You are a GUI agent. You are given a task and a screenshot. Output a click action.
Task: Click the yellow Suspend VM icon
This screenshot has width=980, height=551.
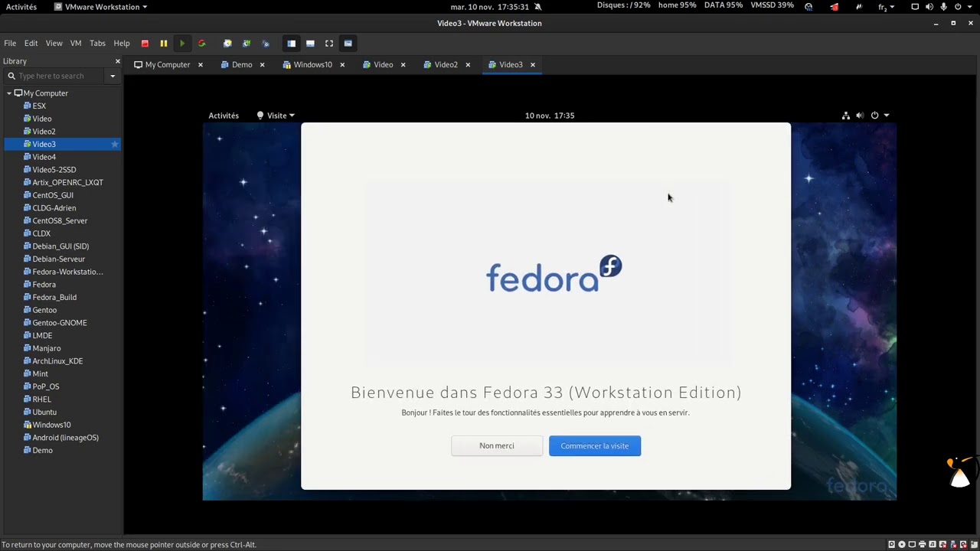(163, 44)
